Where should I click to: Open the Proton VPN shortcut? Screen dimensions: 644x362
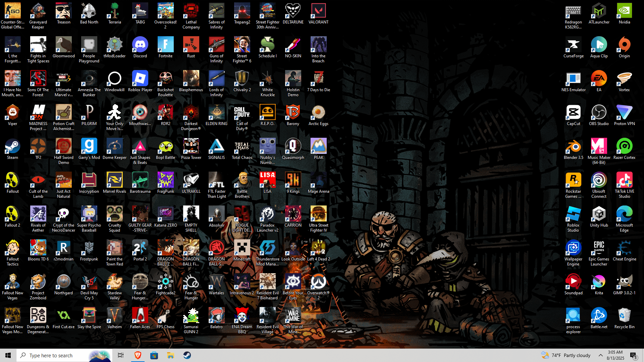click(x=625, y=115)
